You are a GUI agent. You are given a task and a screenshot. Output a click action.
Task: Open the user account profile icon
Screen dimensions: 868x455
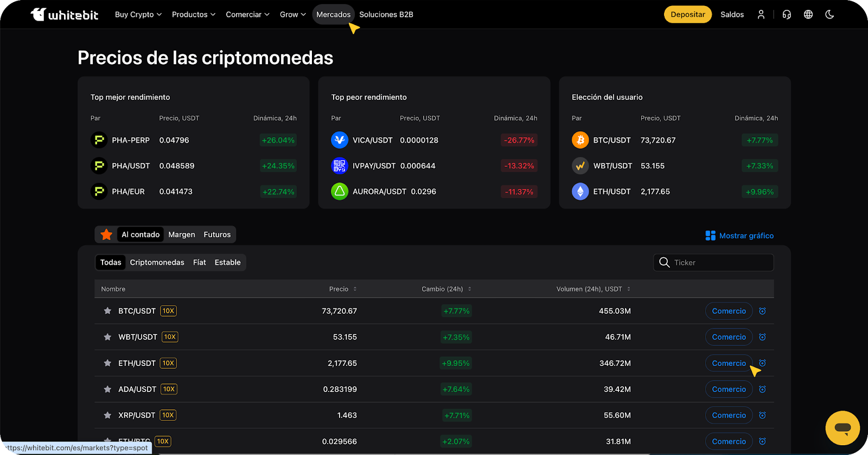click(761, 15)
